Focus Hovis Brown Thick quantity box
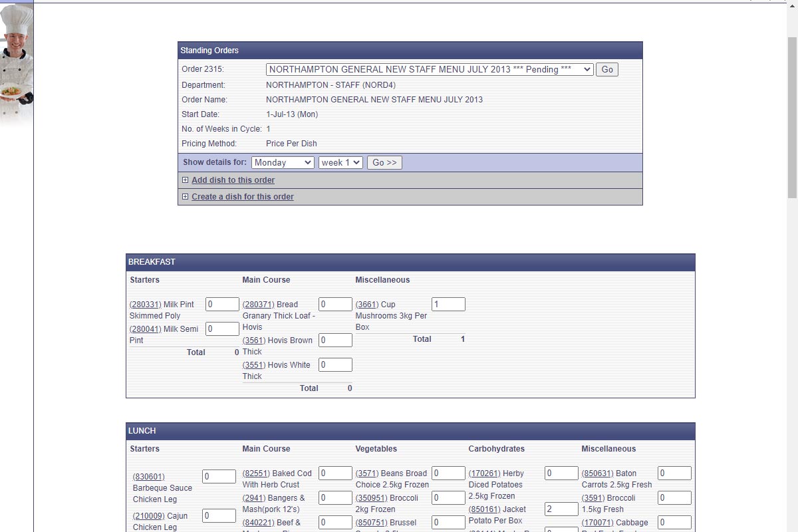798x532 pixels. click(x=335, y=340)
